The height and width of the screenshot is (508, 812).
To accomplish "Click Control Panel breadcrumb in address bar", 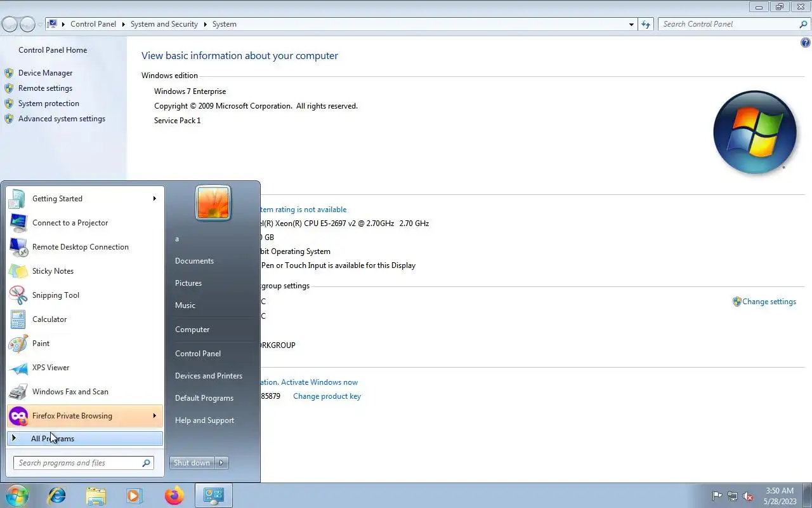I will 93,24.
